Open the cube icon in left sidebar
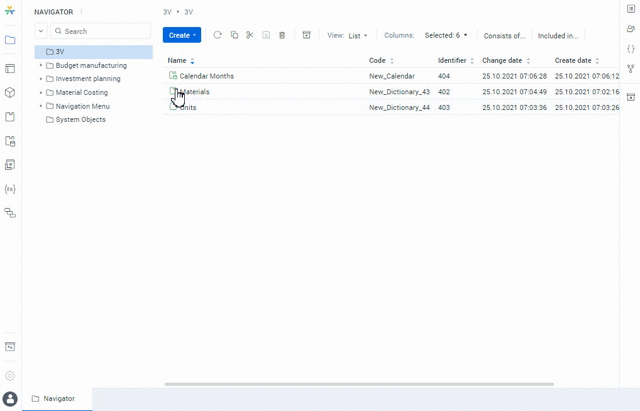This screenshot has height=411, width=640. click(x=10, y=93)
